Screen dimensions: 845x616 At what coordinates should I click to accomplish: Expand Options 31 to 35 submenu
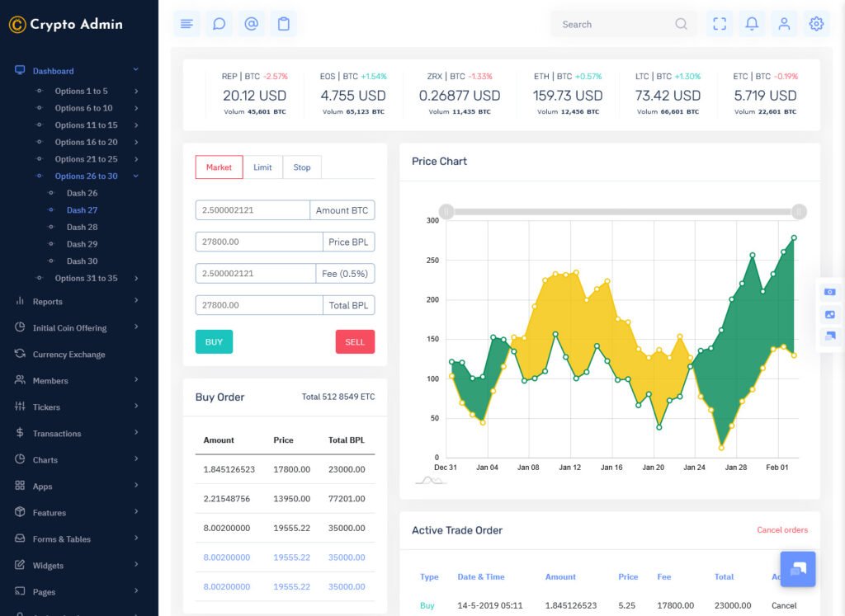pos(86,279)
